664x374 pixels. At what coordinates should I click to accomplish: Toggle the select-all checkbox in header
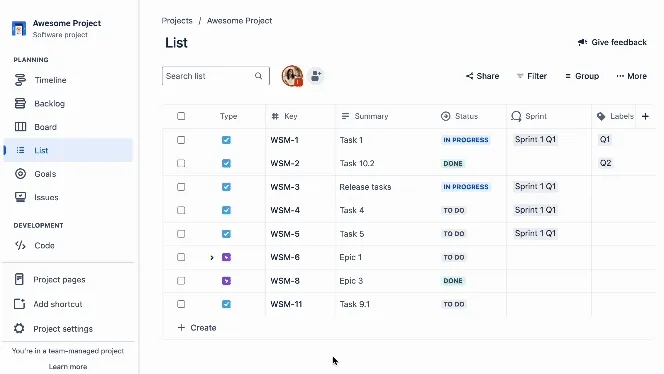click(181, 116)
